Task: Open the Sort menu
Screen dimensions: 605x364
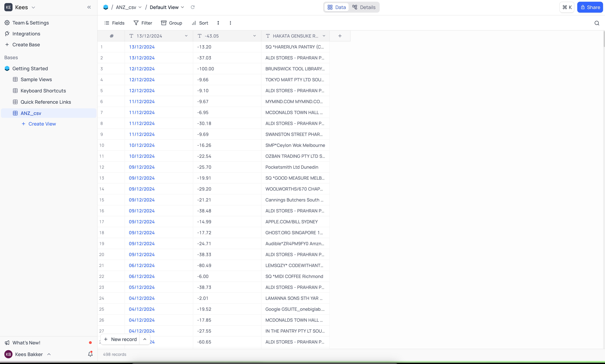Action: [x=200, y=23]
